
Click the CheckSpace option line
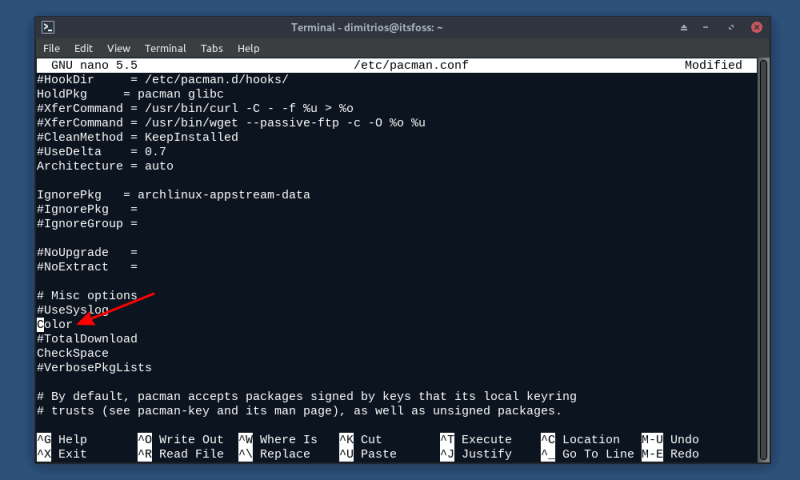tap(72, 353)
